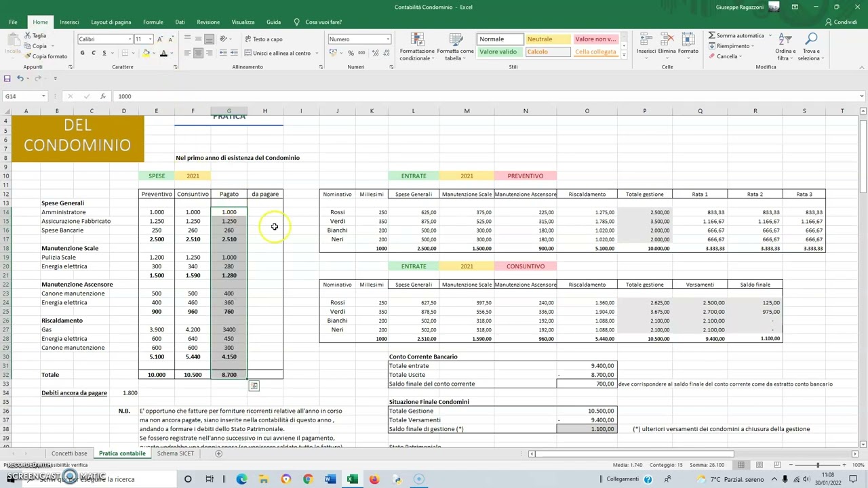Cut selection with the Taglia button
This screenshot has height=488, width=868.
click(35, 35)
